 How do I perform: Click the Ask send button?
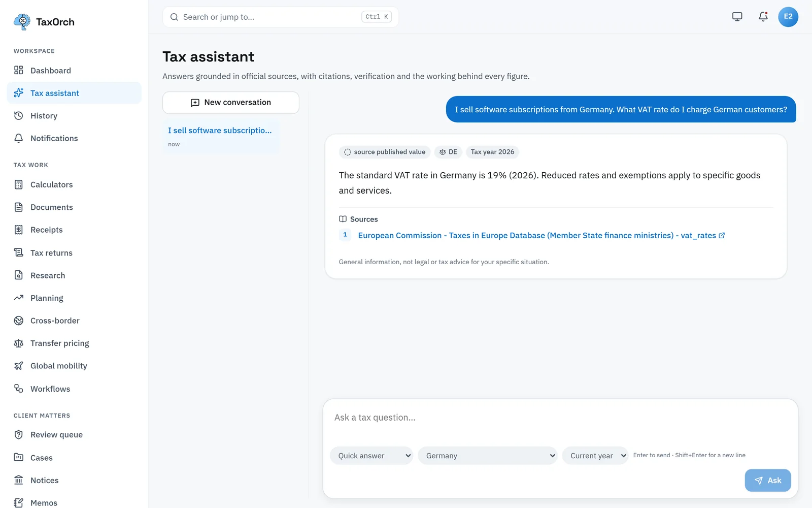pyautogui.click(x=768, y=480)
